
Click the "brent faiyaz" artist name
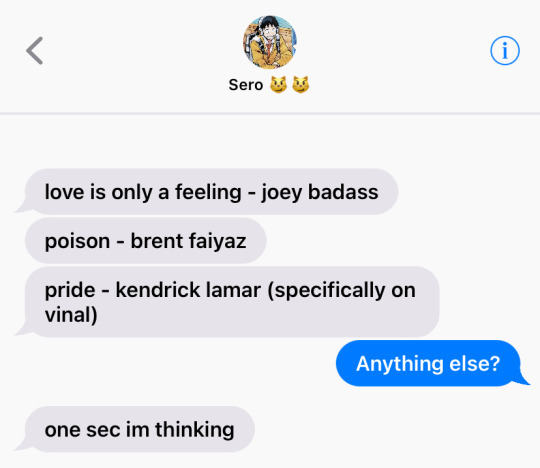click(x=188, y=241)
